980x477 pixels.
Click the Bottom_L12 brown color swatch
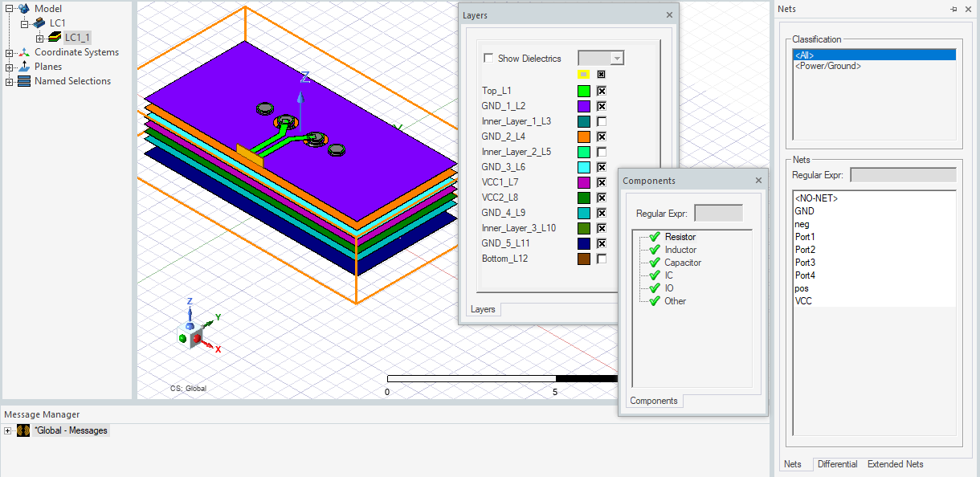[584, 259]
